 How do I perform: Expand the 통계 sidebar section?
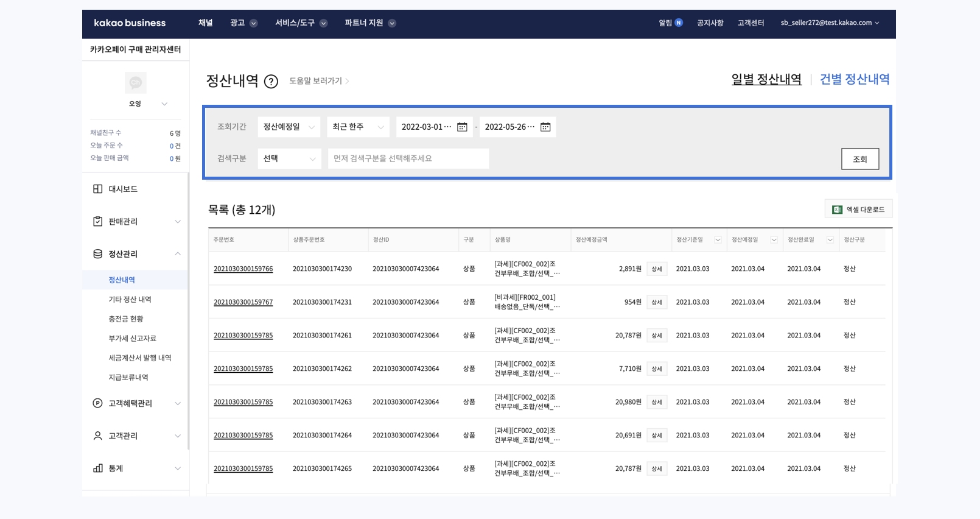[x=178, y=468]
